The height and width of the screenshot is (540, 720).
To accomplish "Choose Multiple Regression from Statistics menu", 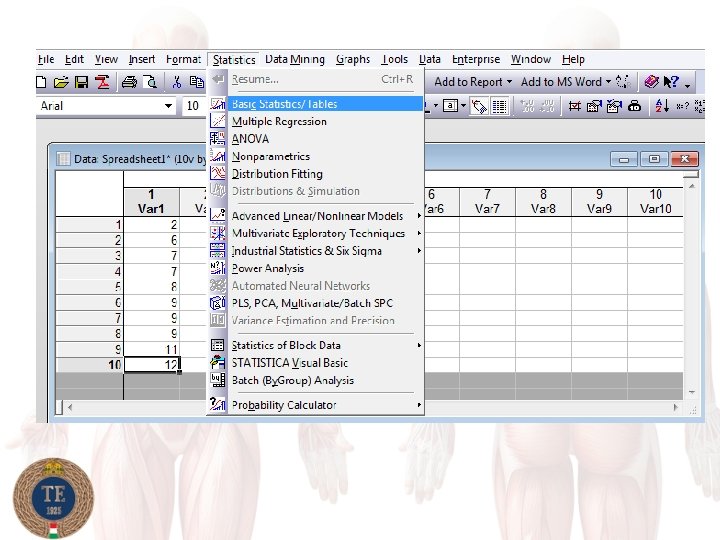I will (315, 121).
